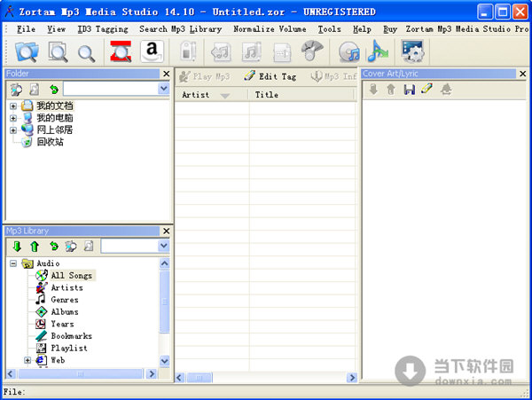Viewport: 532px width, 400px height.
Task: Select Albums in the library tree
Action: (x=65, y=312)
